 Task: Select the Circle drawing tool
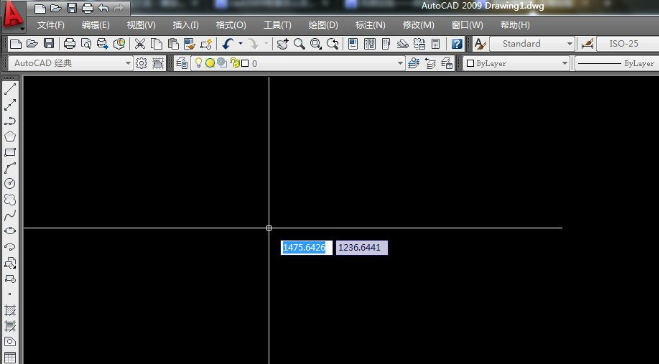click(10, 184)
